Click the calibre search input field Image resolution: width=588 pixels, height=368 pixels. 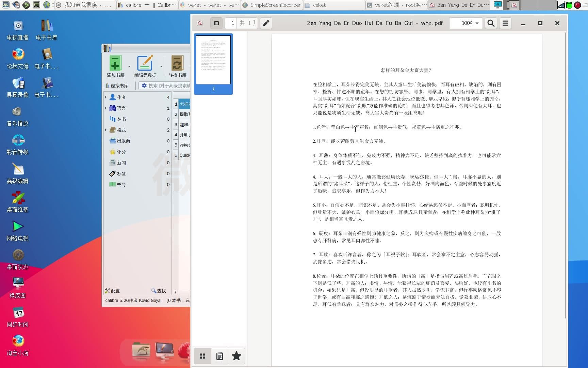click(169, 86)
